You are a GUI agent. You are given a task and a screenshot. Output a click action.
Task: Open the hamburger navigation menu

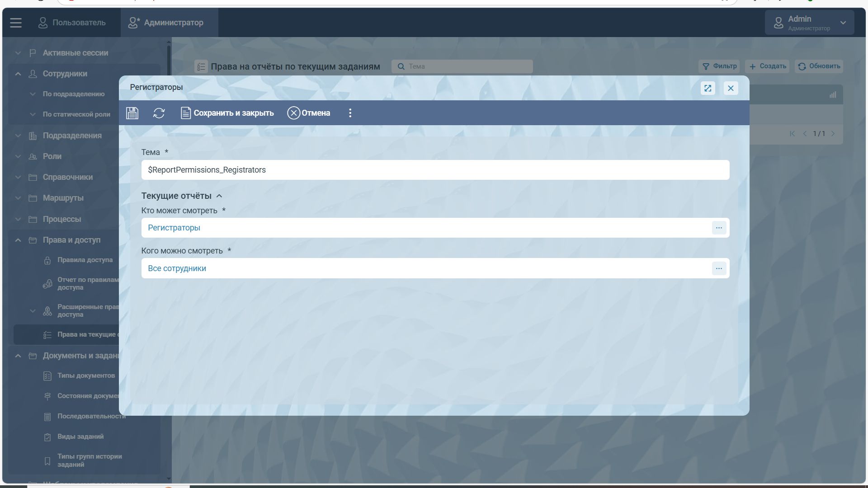(16, 23)
